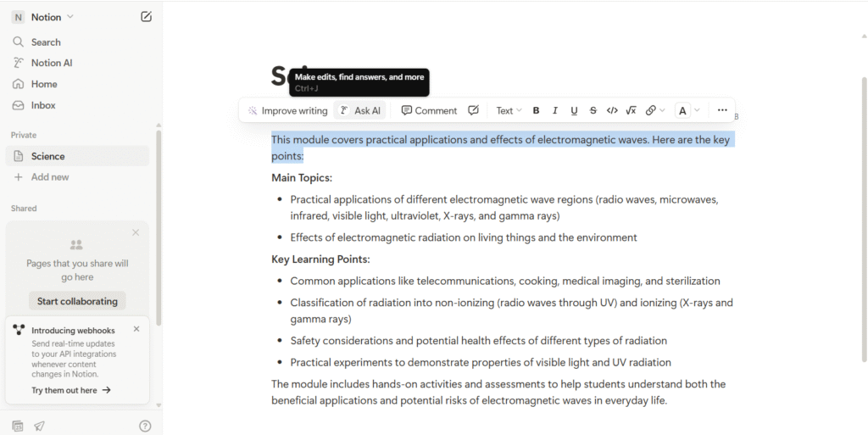Toggle strikethrough formatting
Viewport: 868px width, 435px height.
click(593, 111)
